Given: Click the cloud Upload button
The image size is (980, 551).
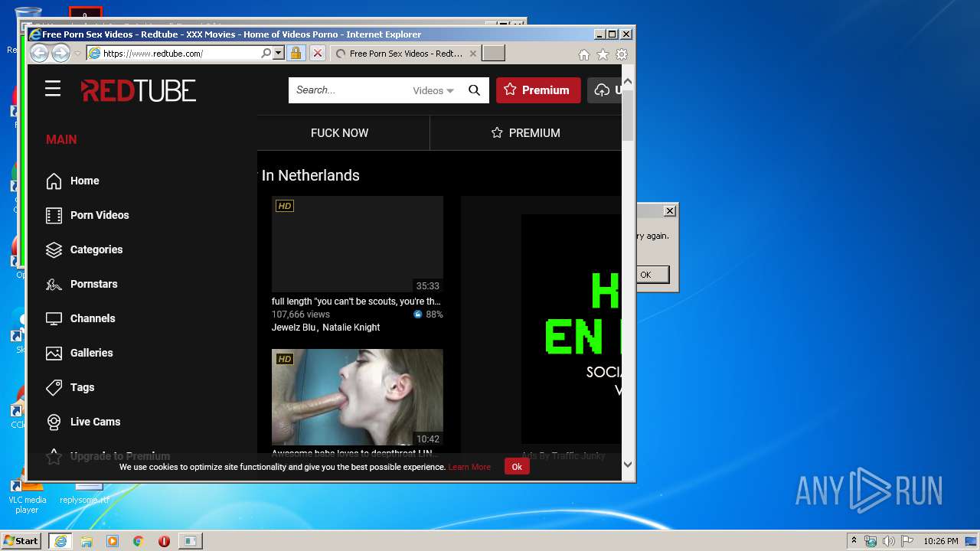Looking at the screenshot, I should tap(605, 90).
